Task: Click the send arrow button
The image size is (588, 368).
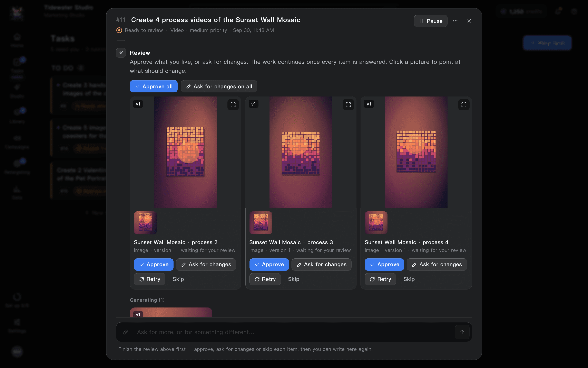Action: tap(462, 332)
